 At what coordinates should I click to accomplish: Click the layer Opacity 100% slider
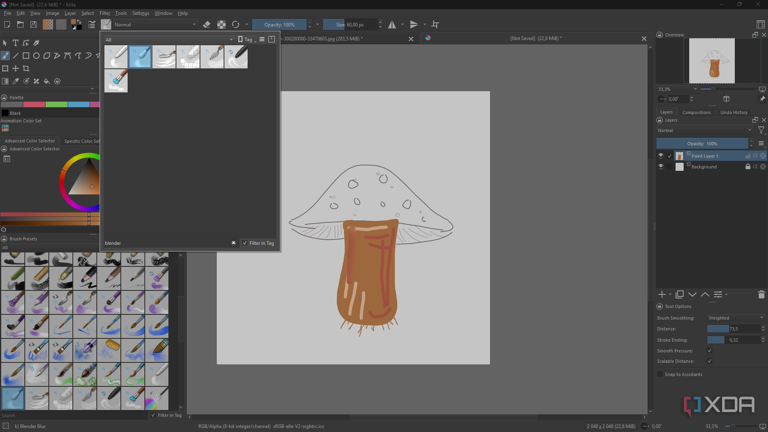pos(702,144)
